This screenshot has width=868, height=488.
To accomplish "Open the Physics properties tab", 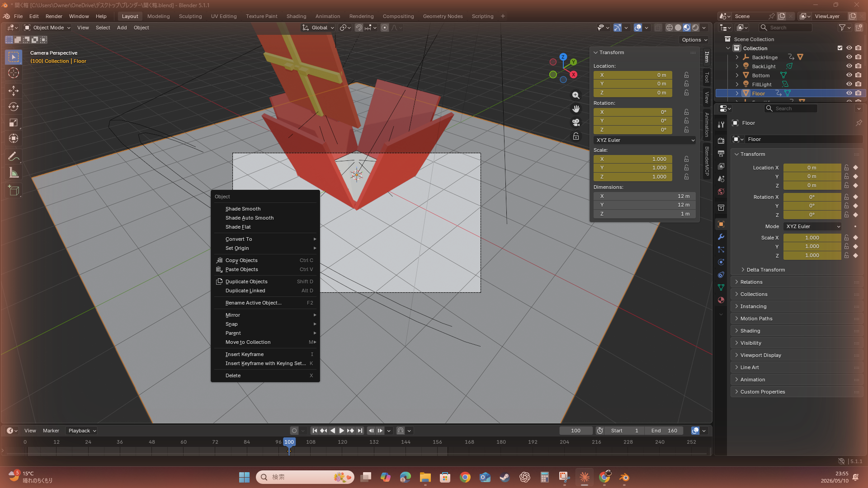I will (x=721, y=262).
